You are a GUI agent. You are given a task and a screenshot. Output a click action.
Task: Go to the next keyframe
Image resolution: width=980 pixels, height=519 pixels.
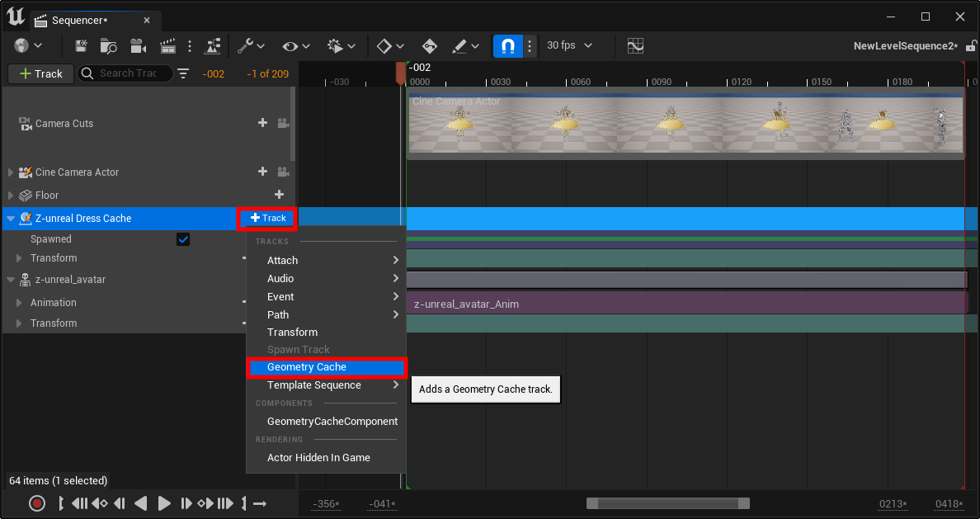click(205, 503)
